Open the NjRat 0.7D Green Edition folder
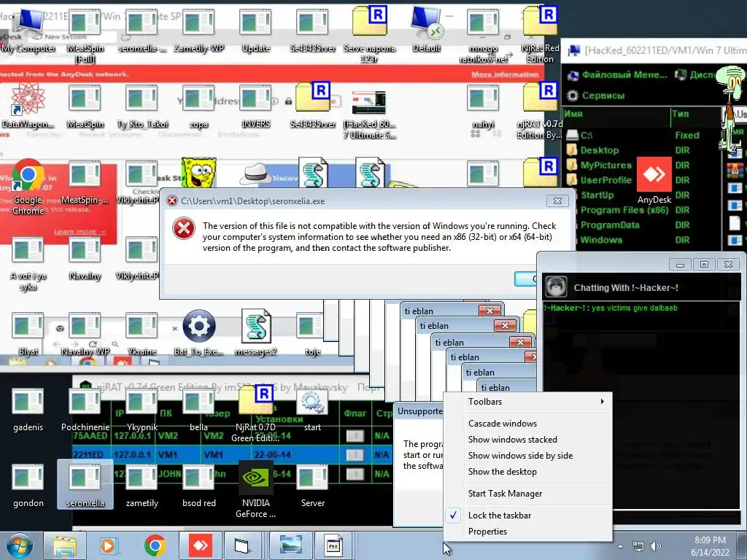This screenshot has height=560, width=747. coord(256,413)
